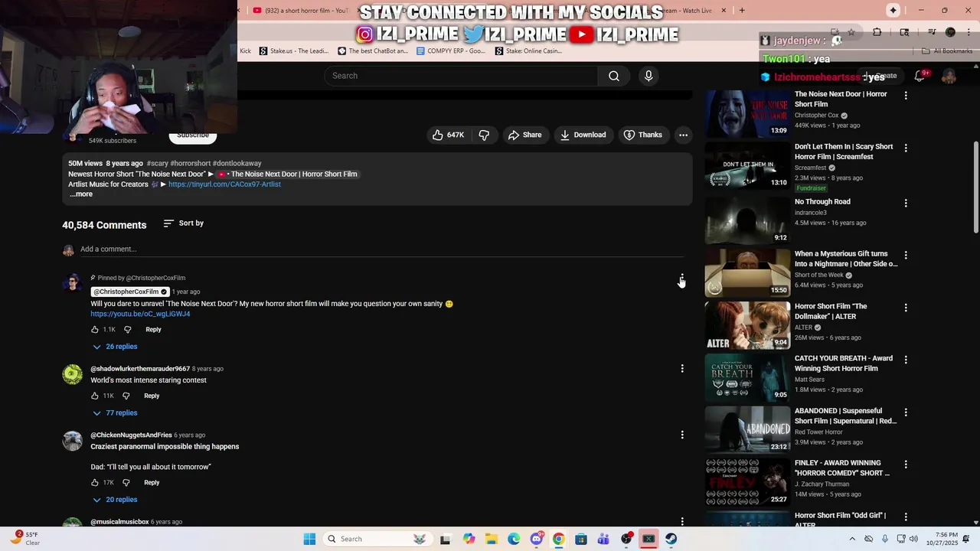Click the YouTube search magnifier button

[x=613, y=76]
